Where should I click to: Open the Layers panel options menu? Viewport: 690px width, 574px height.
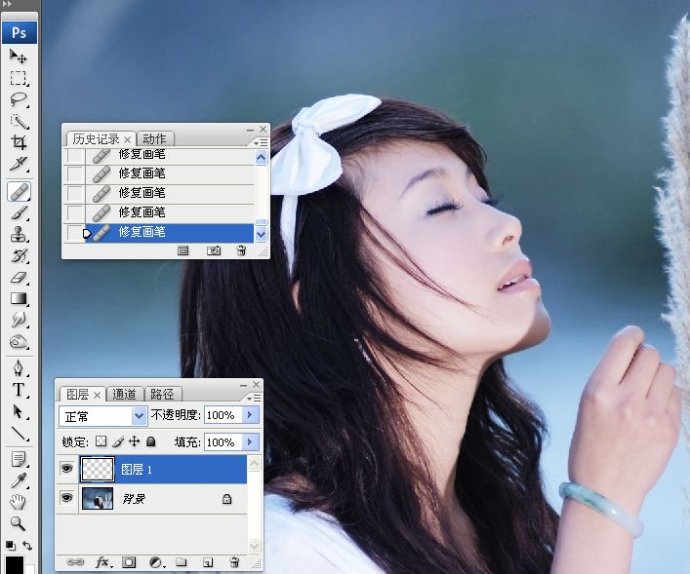coord(254,397)
